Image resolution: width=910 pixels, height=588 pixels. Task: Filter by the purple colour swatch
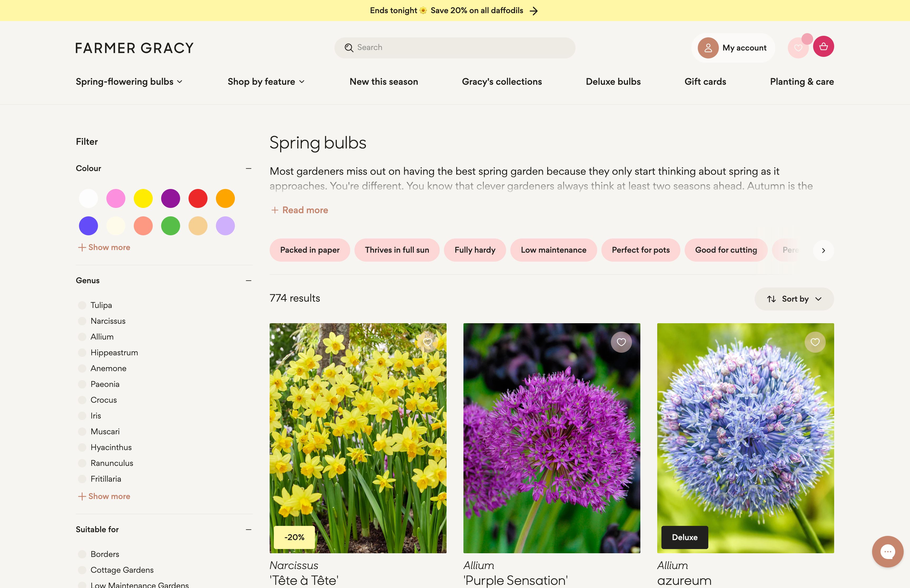pos(170,198)
